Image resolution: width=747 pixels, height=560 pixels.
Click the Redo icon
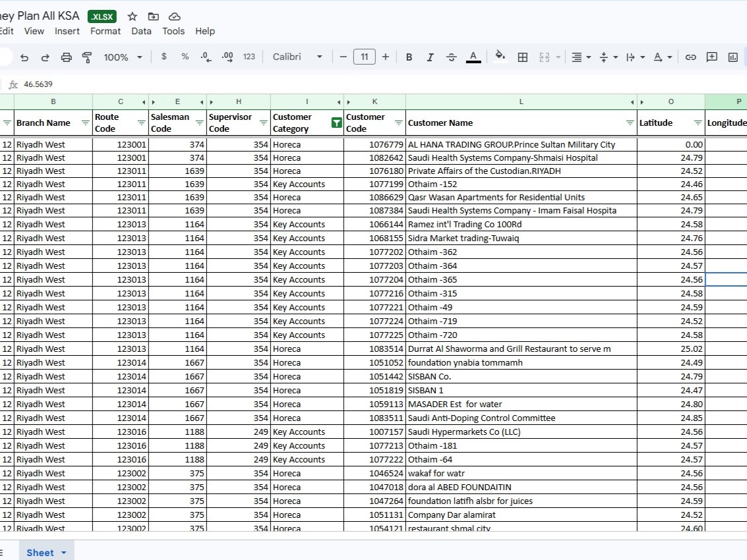45,57
